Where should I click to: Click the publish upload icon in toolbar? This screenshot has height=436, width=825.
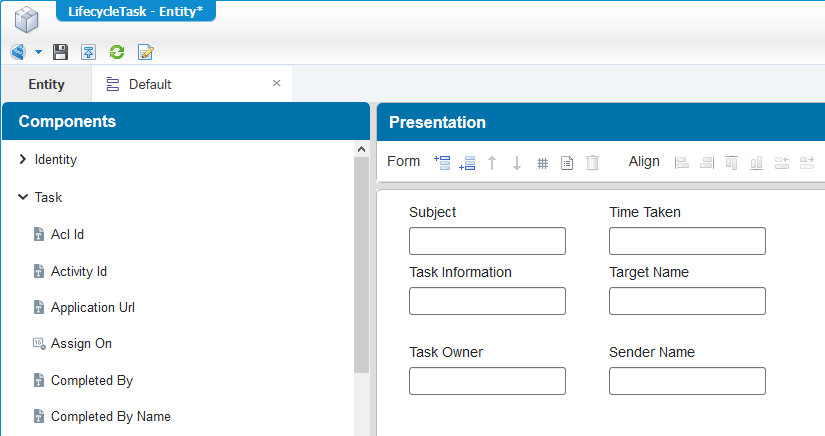coord(88,52)
